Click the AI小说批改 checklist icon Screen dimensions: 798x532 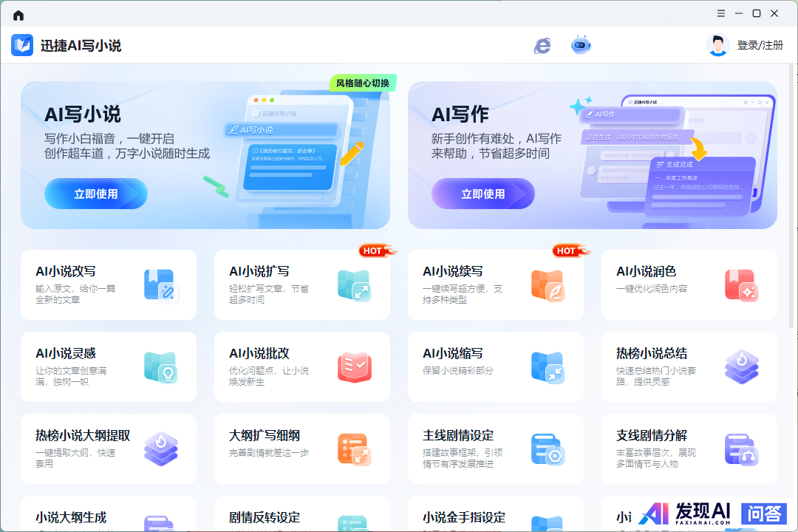click(354, 367)
